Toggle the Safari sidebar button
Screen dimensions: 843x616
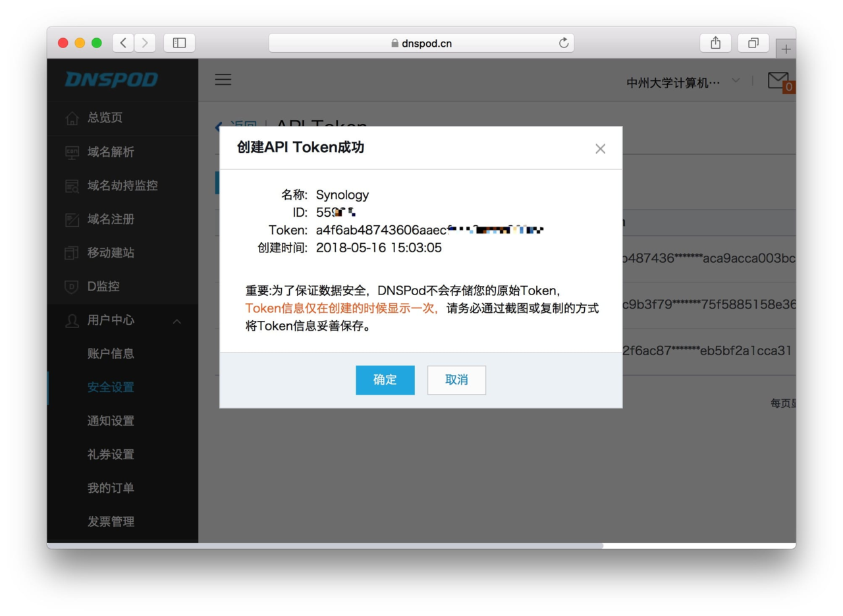[x=179, y=43]
